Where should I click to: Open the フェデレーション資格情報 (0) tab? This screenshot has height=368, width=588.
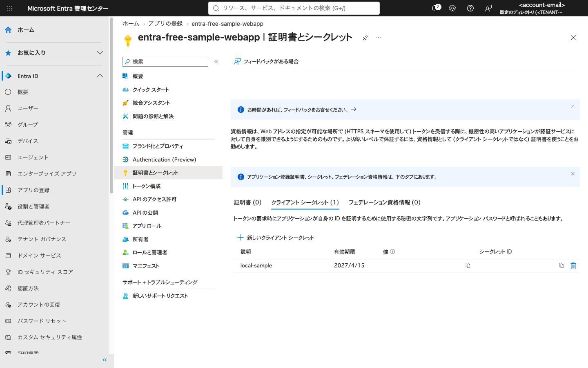(x=384, y=202)
